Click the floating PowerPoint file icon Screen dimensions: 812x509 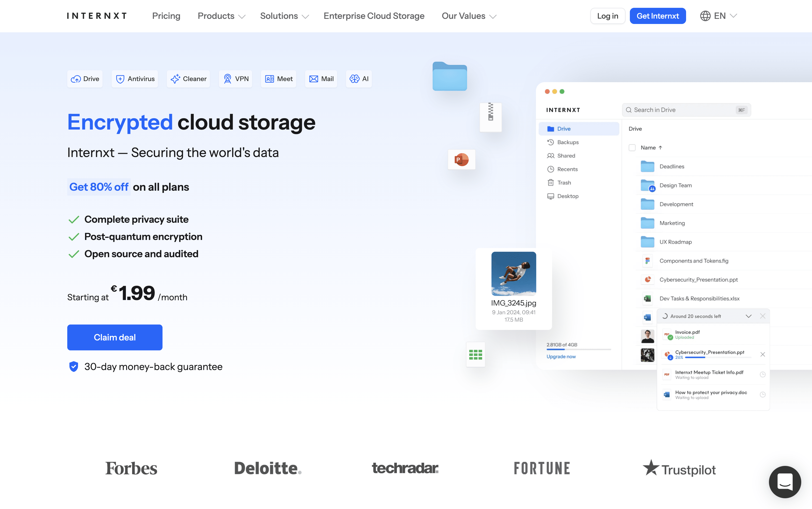tap(461, 159)
